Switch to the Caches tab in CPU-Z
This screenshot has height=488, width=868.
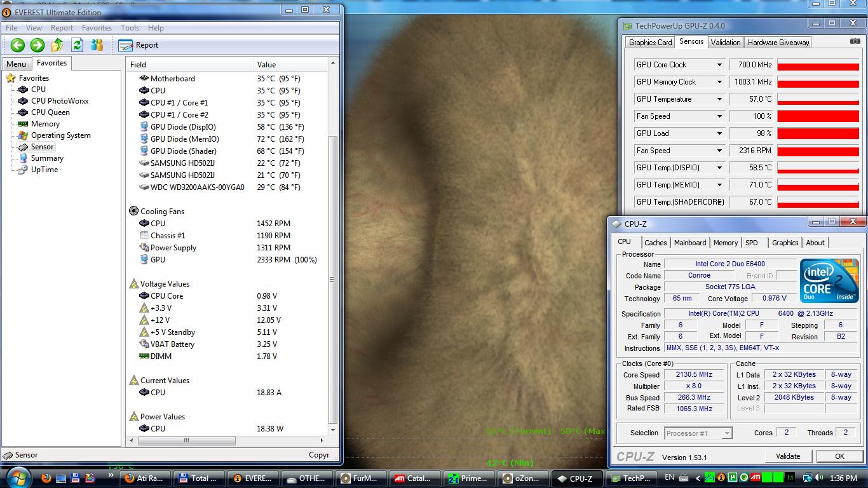point(656,243)
